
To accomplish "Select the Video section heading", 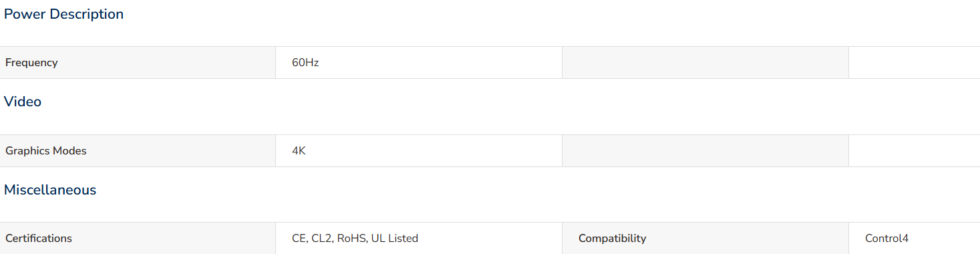I will [23, 102].
